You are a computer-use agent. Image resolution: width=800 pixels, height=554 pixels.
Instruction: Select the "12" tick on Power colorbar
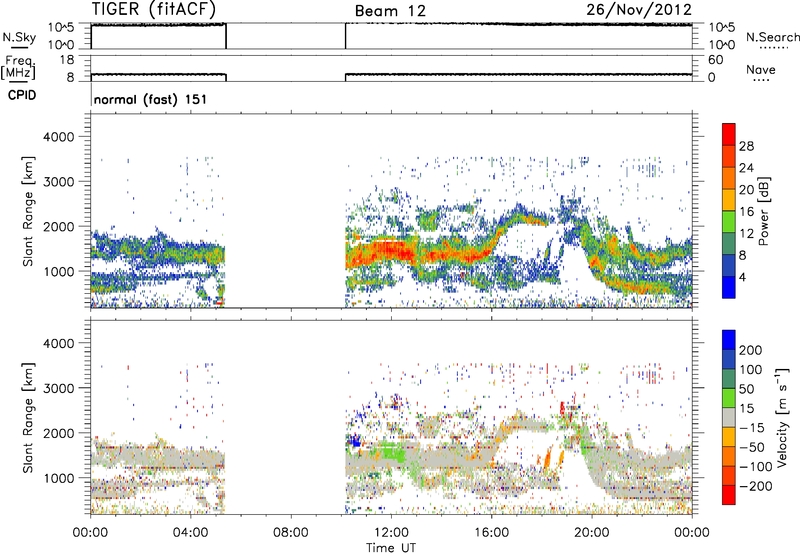[x=746, y=234]
